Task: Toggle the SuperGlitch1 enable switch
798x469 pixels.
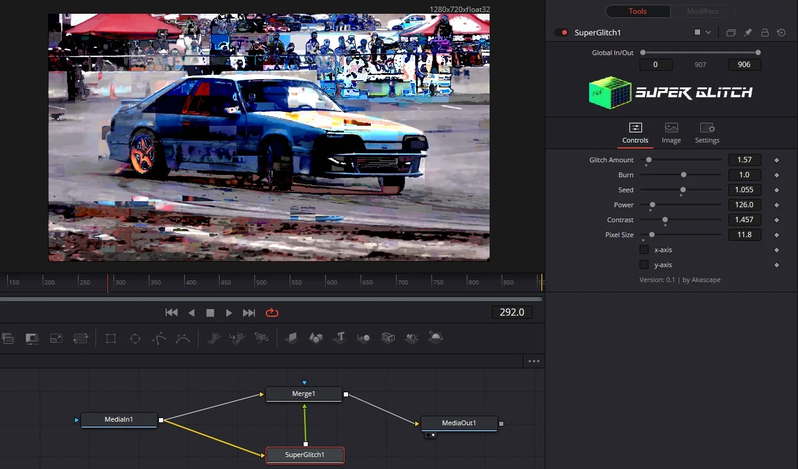Action: coord(562,32)
